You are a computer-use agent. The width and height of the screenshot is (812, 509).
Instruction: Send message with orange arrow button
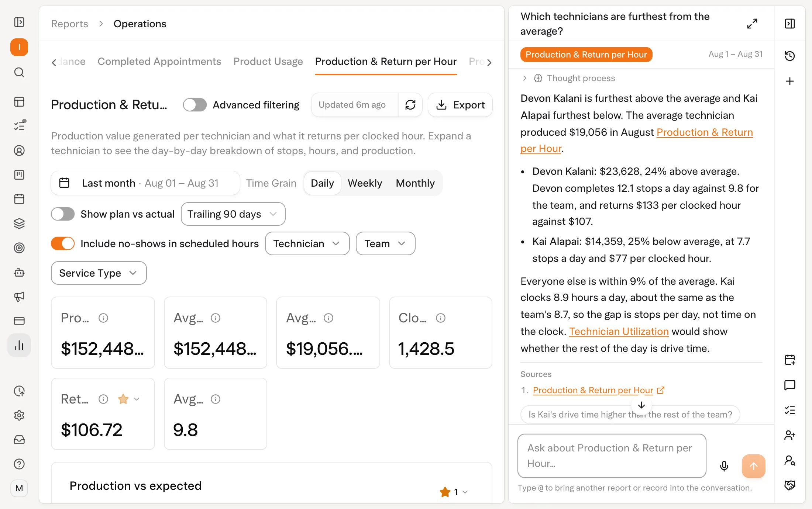[754, 466]
